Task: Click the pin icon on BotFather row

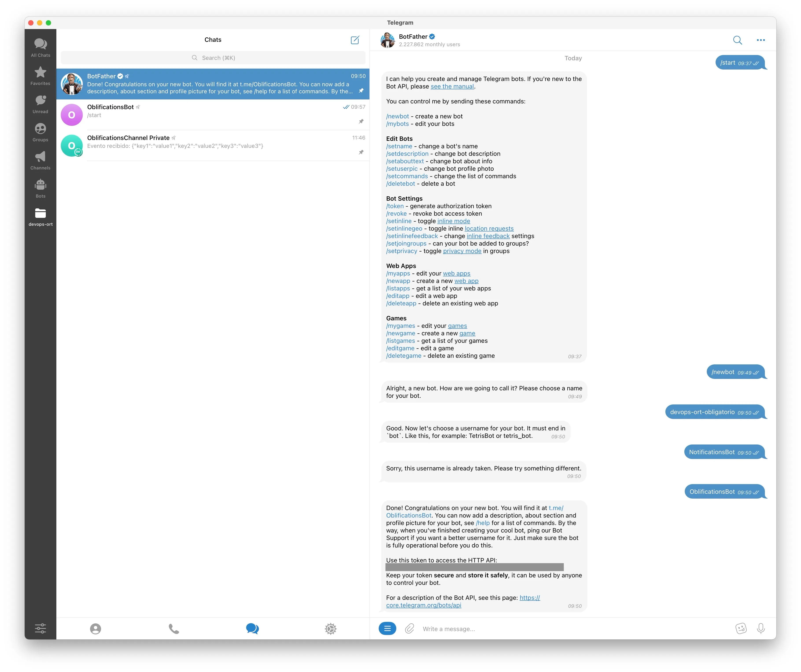Action: tap(361, 90)
